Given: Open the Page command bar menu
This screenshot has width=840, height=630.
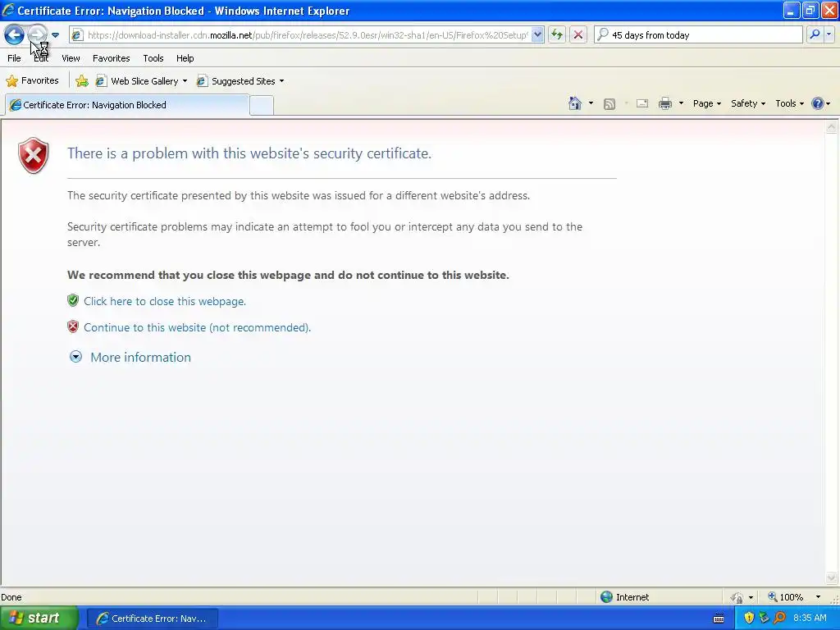Looking at the screenshot, I should click(x=706, y=103).
